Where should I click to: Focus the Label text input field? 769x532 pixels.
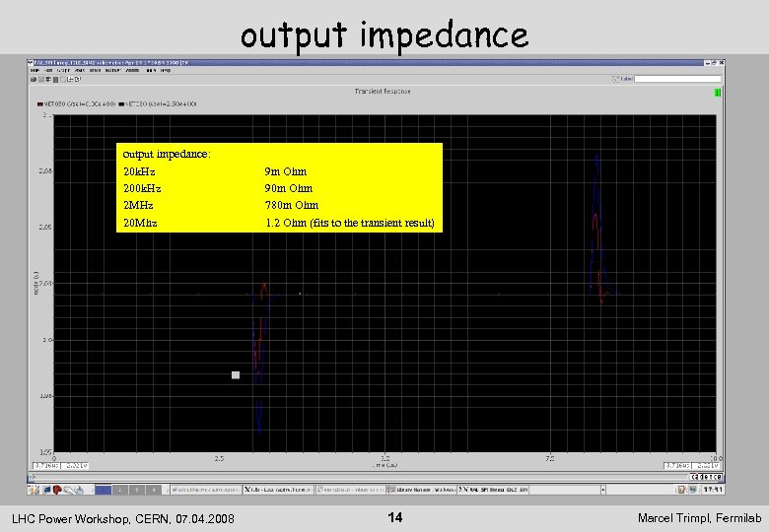coord(677,79)
